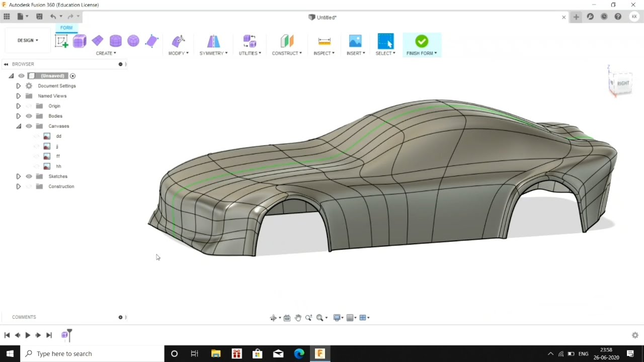
Task: Select the Zoom tool in navigation bar
Action: pyautogui.click(x=308, y=318)
